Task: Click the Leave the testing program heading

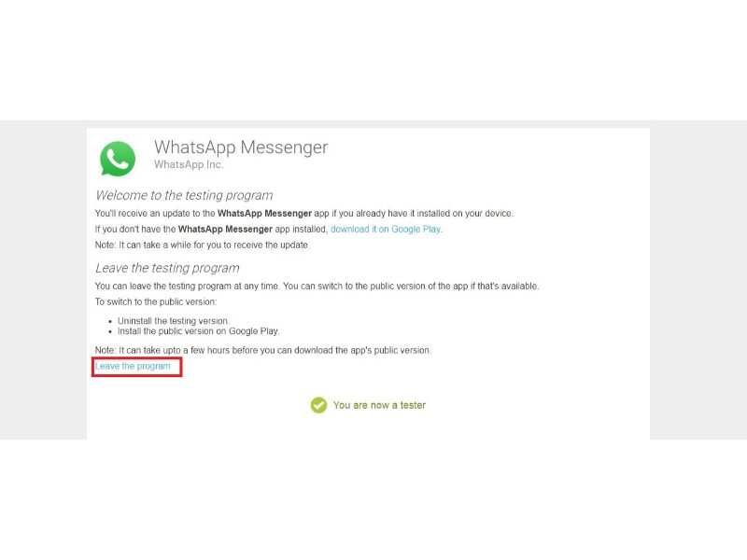Action: 167,268
